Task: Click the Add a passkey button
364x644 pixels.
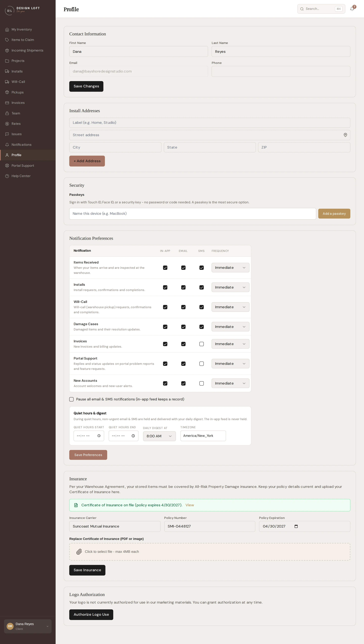Action: [334, 214]
